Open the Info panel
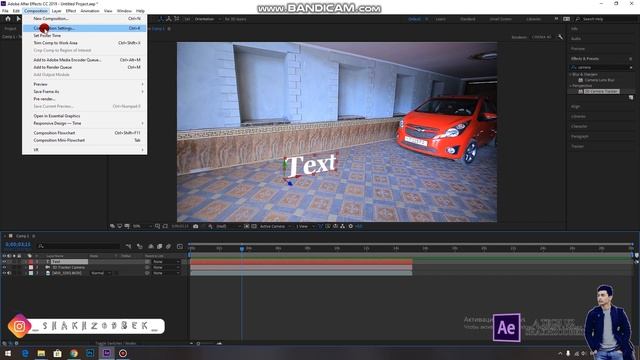 pos(575,29)
